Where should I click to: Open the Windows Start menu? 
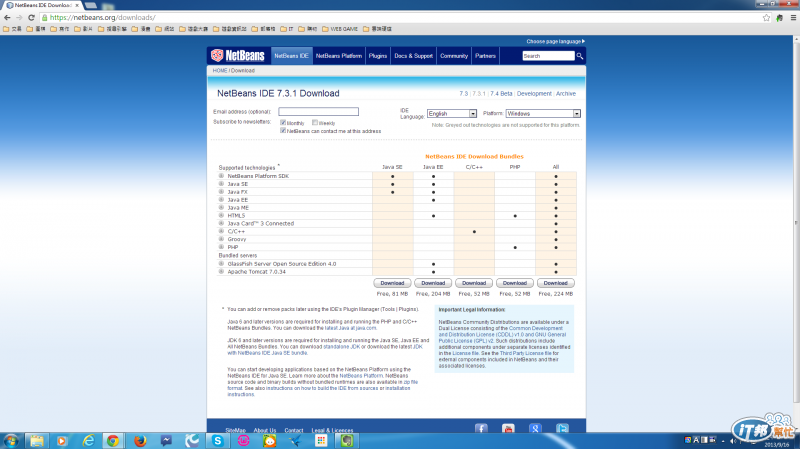[x=11, y=441]
